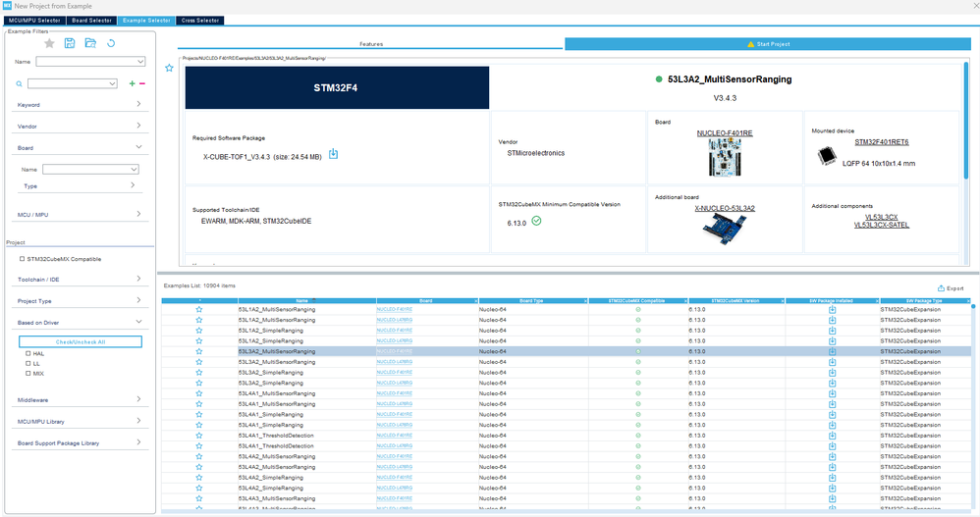The height and width of the screenshot is (517, 980).
Task: Check the LL driver option
Action: [x=28, y=363]
